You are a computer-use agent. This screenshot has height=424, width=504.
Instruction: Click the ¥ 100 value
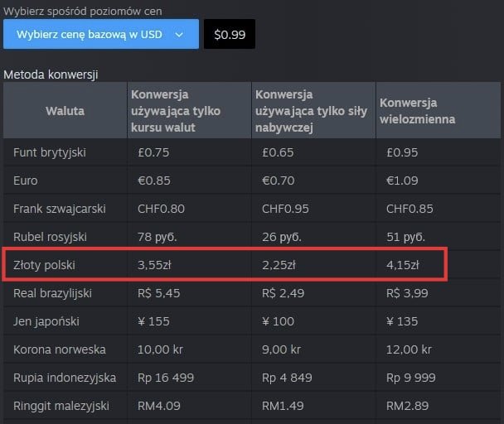(278, 321)
